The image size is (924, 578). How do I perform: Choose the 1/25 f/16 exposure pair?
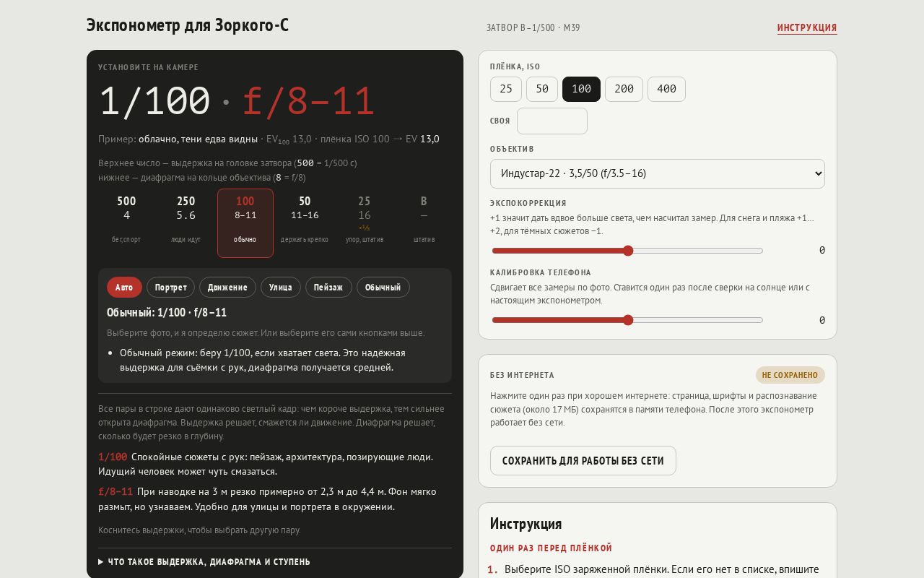(365, 223)
